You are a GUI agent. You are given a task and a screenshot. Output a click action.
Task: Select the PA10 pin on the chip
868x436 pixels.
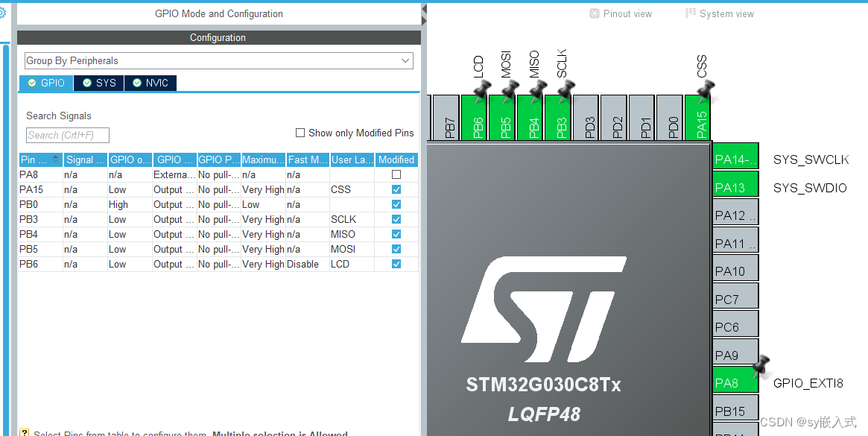click(735, 268)
